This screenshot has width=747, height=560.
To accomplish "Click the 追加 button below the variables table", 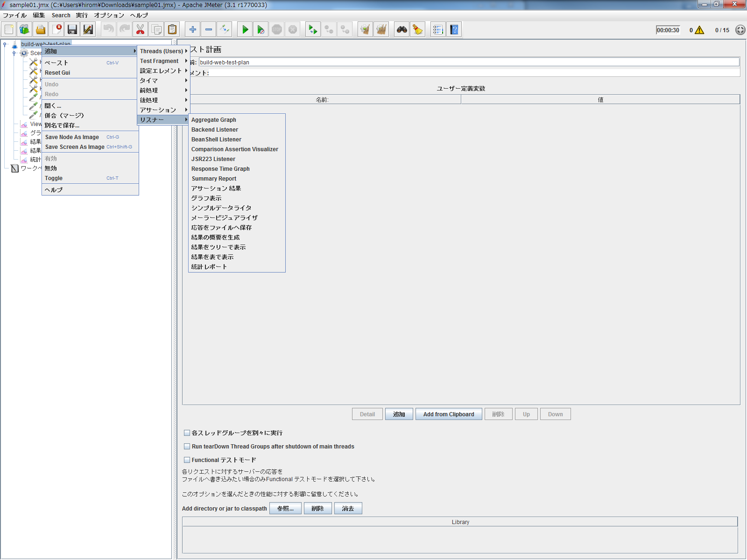I will point(399,414).
